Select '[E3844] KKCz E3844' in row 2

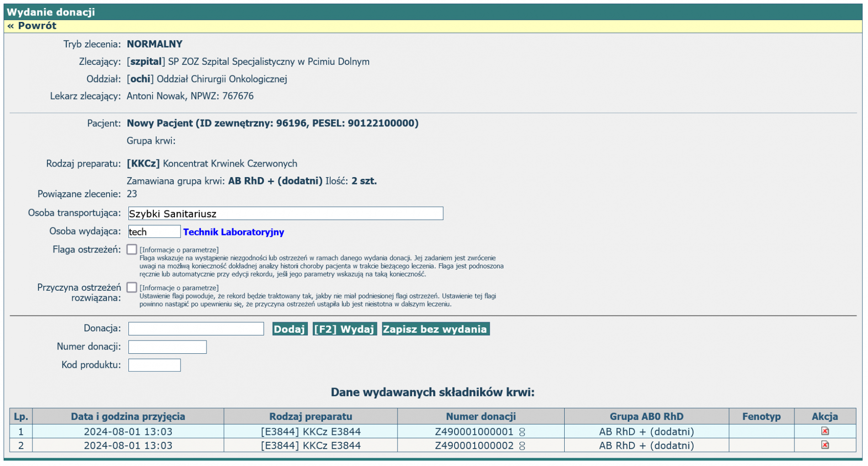[311, 445]
